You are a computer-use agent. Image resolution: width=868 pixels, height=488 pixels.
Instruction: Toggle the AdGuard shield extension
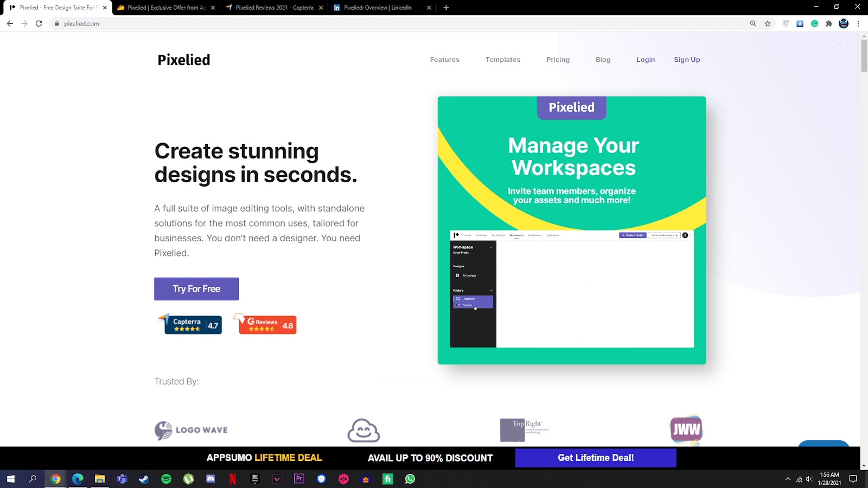tap(785, 23)
